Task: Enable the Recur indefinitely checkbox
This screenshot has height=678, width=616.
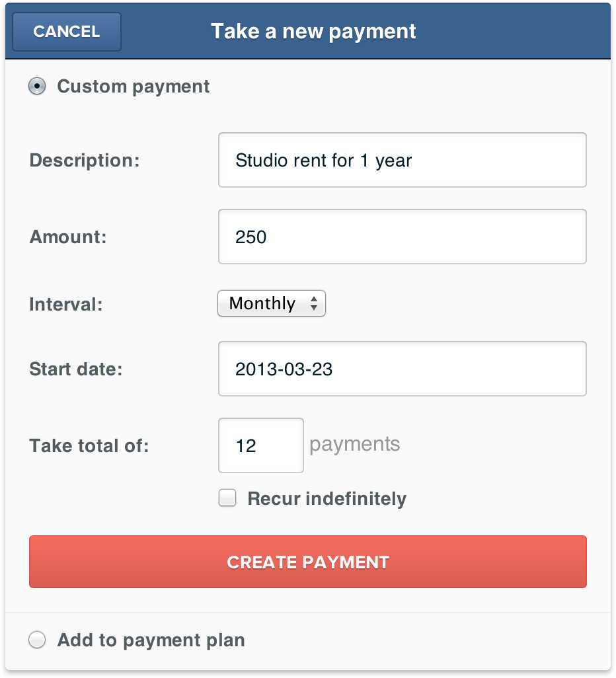Action: pos(227,498)
